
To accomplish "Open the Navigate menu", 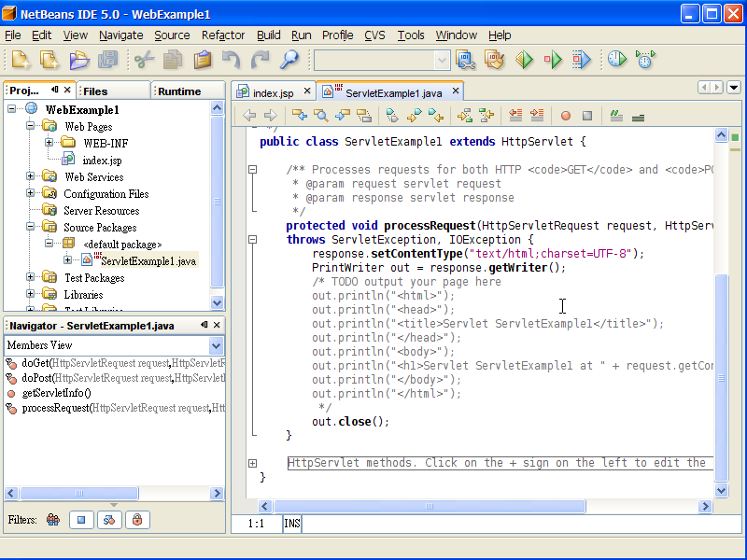I will (121, 35).
